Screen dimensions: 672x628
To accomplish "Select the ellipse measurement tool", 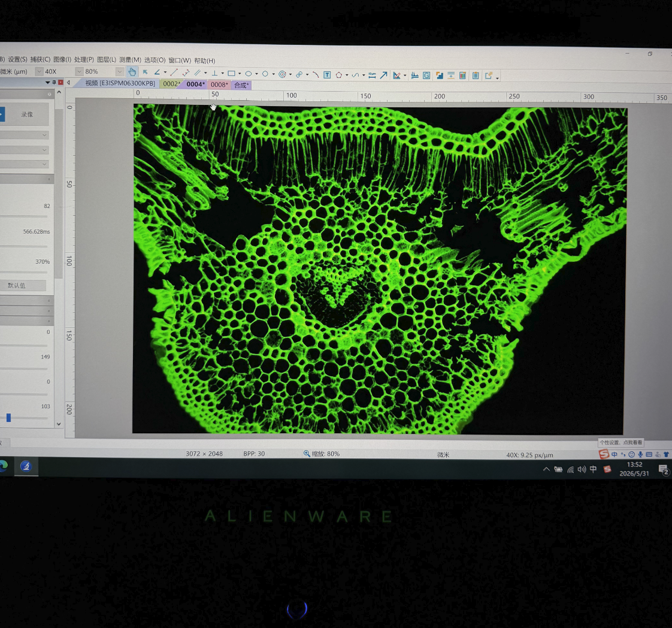I will click(x=248, y=74).
